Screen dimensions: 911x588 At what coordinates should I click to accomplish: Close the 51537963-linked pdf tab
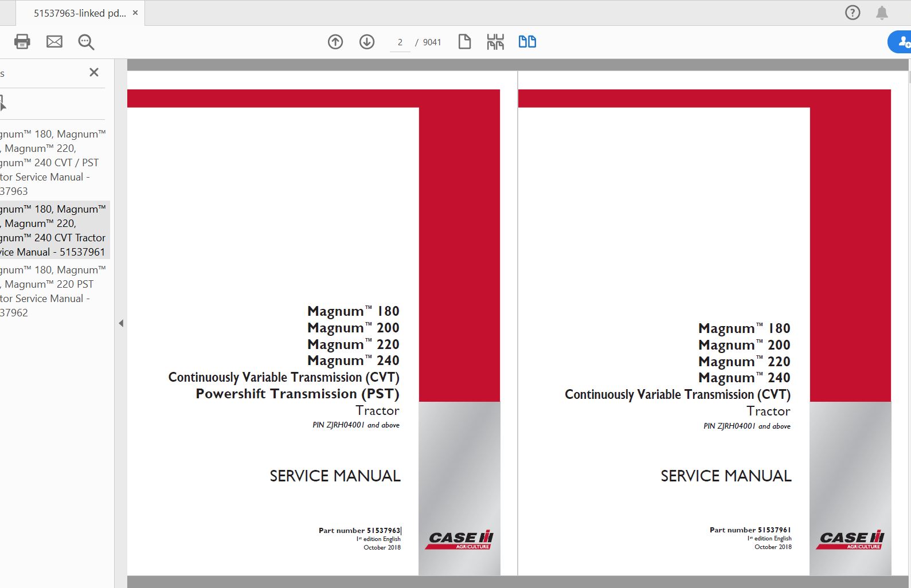coord(135,13)
